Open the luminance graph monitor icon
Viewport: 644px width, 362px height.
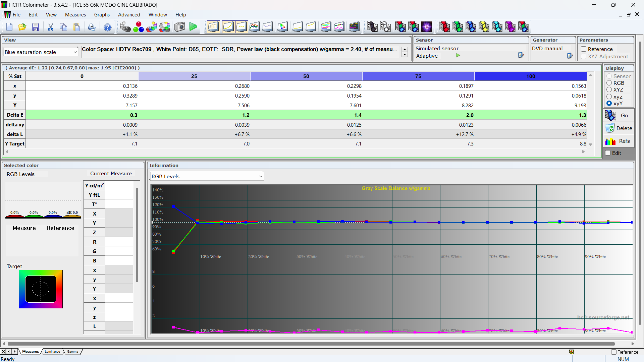[228, 27]
